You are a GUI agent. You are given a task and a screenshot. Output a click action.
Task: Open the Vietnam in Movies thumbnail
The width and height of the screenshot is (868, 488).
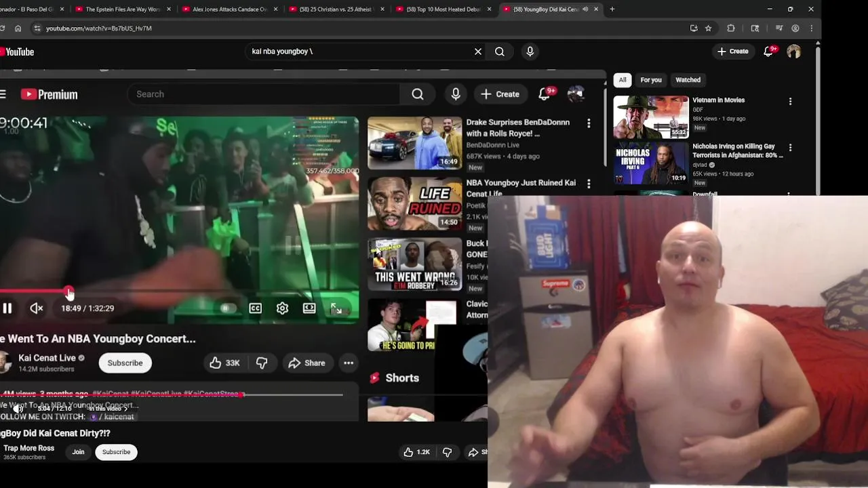(651, 117)
